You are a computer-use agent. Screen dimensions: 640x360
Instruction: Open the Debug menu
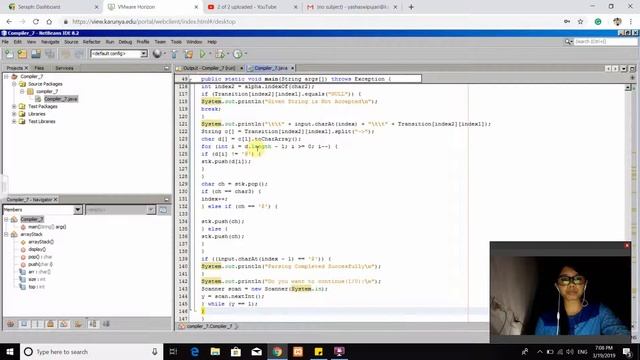click(125, 42)
